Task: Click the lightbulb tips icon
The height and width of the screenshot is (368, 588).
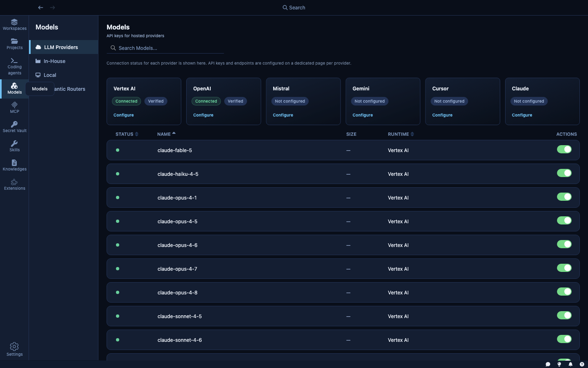Action: 559,364
